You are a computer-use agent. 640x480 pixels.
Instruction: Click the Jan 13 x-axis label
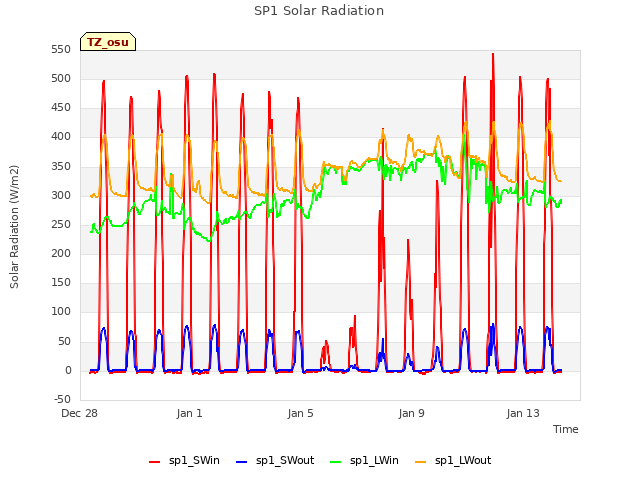tap(523, 413)
